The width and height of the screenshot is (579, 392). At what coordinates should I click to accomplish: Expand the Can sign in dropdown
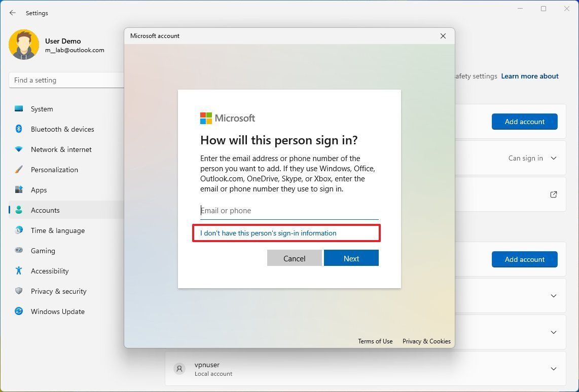click(x=553, y=158)
